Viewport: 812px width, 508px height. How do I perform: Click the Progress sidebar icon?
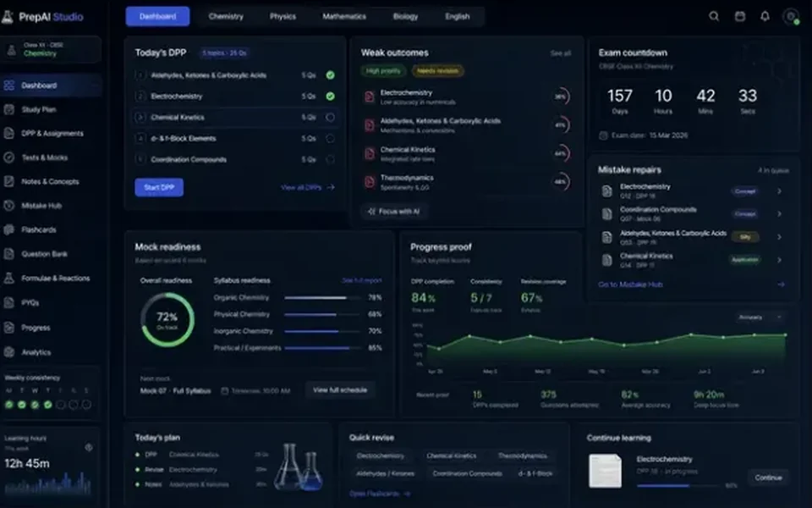[x=8, y=328]
